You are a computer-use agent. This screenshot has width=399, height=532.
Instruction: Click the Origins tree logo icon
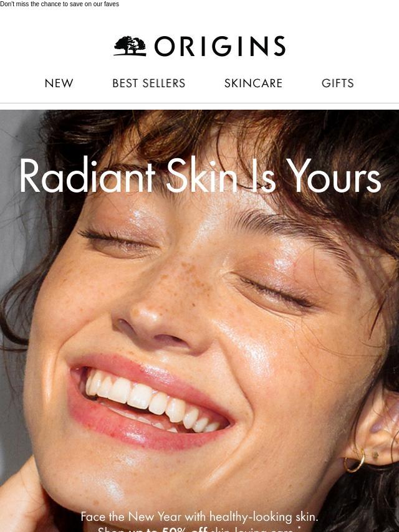[130, 46]
